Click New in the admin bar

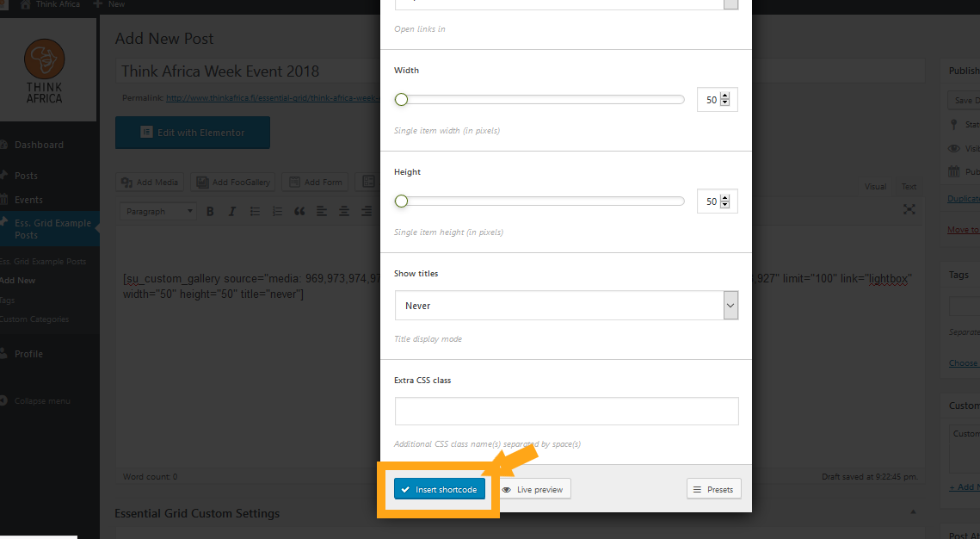(109, 4)
